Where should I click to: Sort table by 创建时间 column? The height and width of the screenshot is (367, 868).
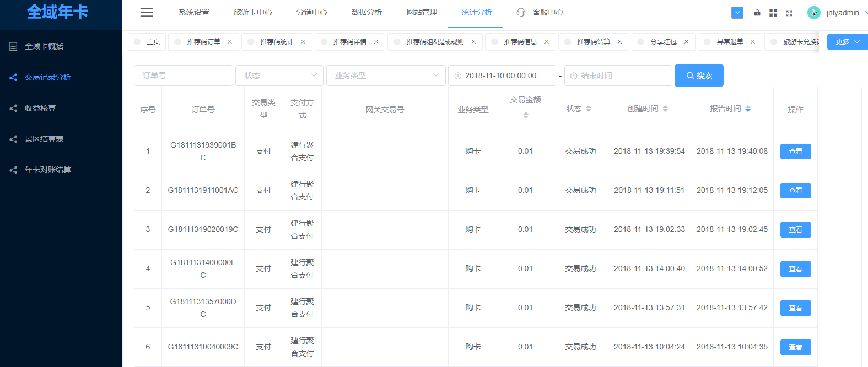coord(665,109)
